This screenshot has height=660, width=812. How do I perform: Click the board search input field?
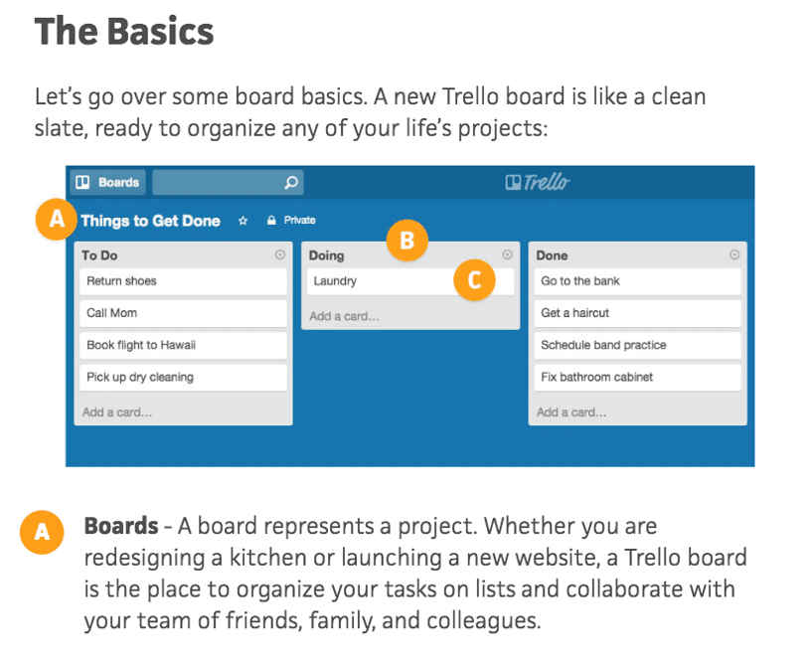pos(217,183)
